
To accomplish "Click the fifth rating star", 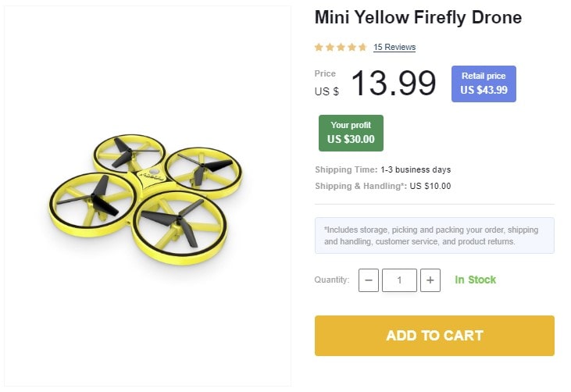I will [x=362, y=47].
